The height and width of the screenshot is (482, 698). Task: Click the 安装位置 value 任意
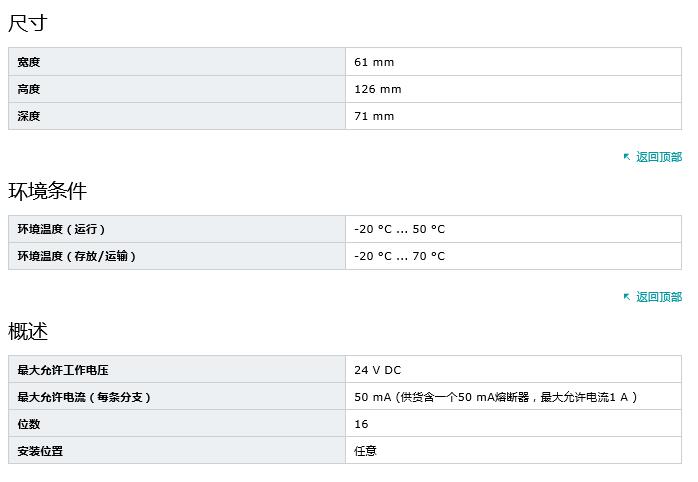pos(365,451)
